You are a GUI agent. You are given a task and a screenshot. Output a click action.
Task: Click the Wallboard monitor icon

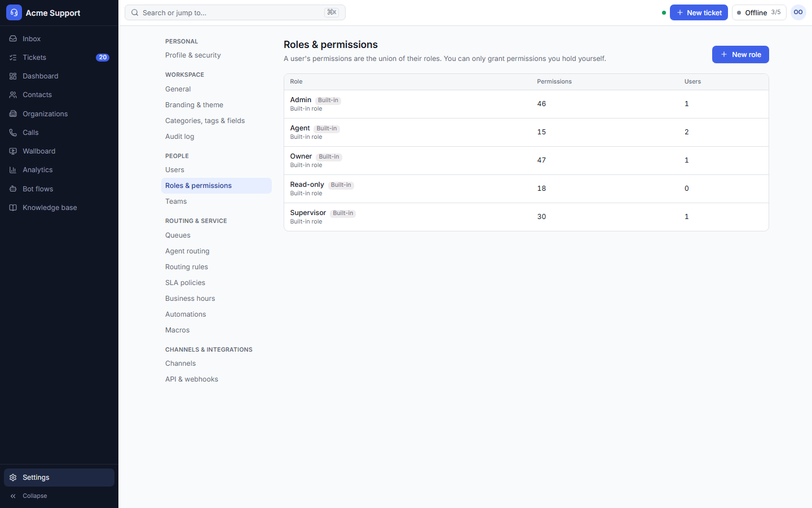click(x=13, y=151)
